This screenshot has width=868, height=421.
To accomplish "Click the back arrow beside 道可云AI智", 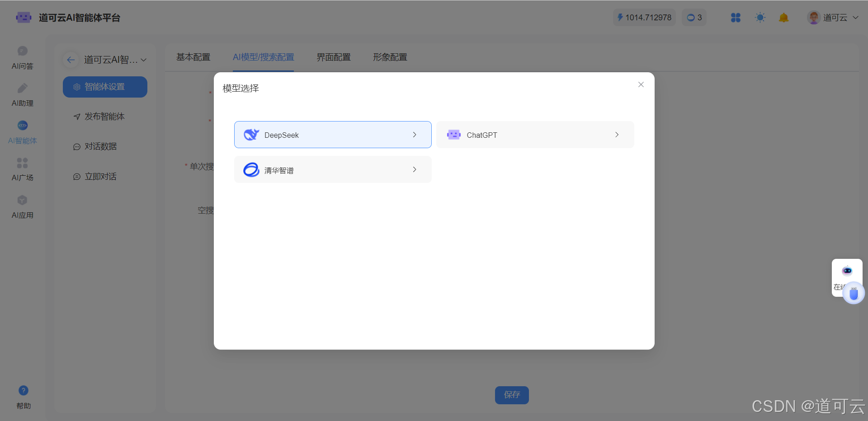I will coord(71,60).
